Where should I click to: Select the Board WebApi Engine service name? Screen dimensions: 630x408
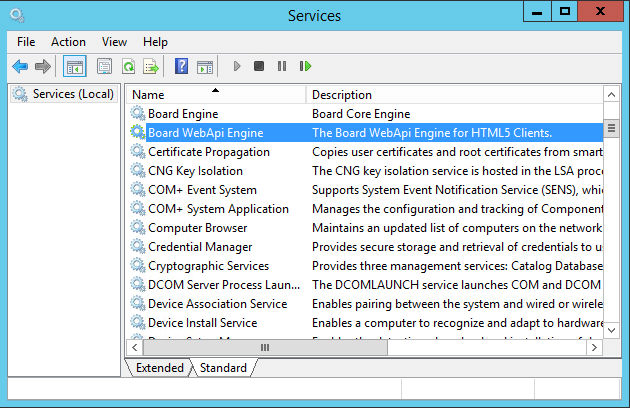(206, 133)
